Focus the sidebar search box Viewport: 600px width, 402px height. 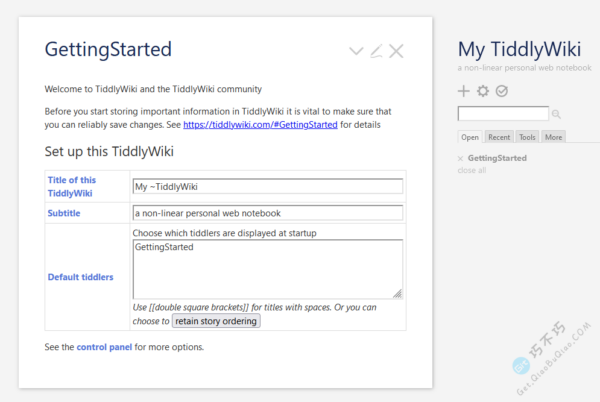(x=503, y=114)
